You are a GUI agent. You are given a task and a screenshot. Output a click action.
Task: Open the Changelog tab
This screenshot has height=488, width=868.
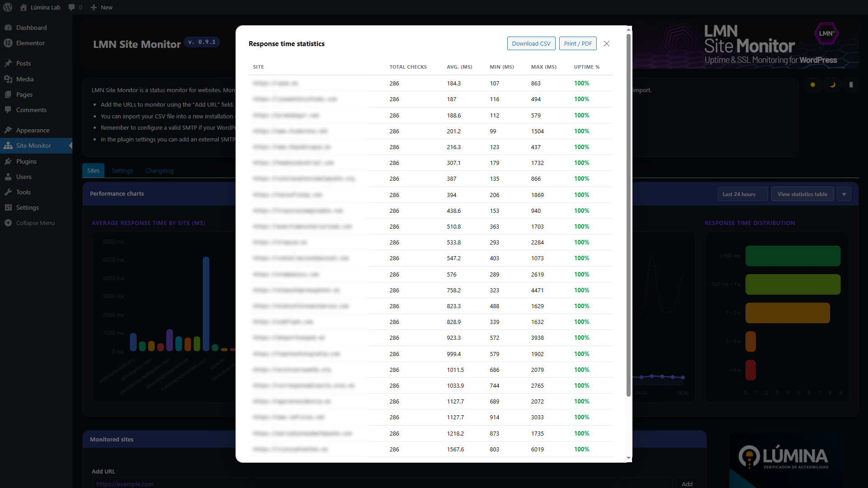click(x=159, y=170)
